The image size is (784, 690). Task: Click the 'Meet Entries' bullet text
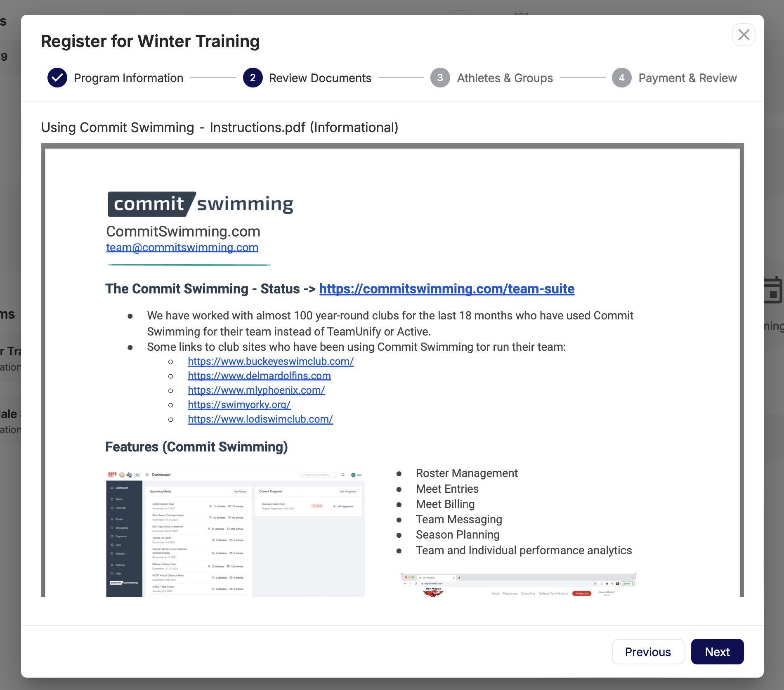(x=447, y=489)
